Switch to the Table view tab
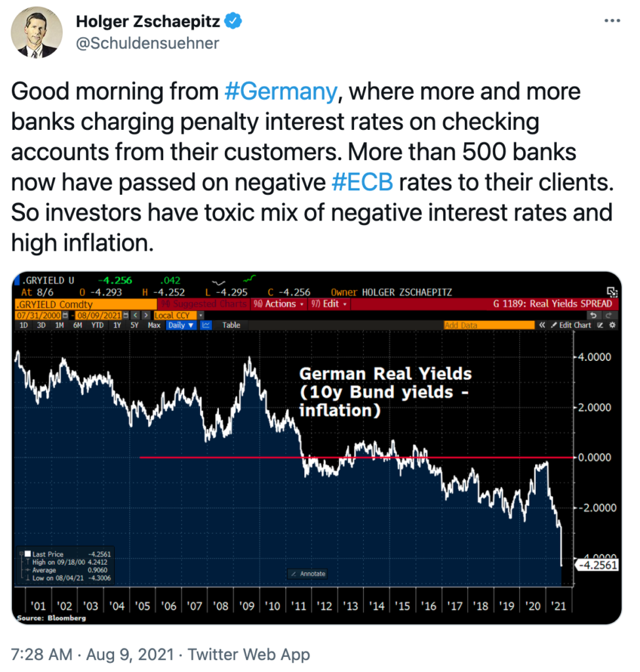This screenshot has height=672, width=640. click(231, 325)
